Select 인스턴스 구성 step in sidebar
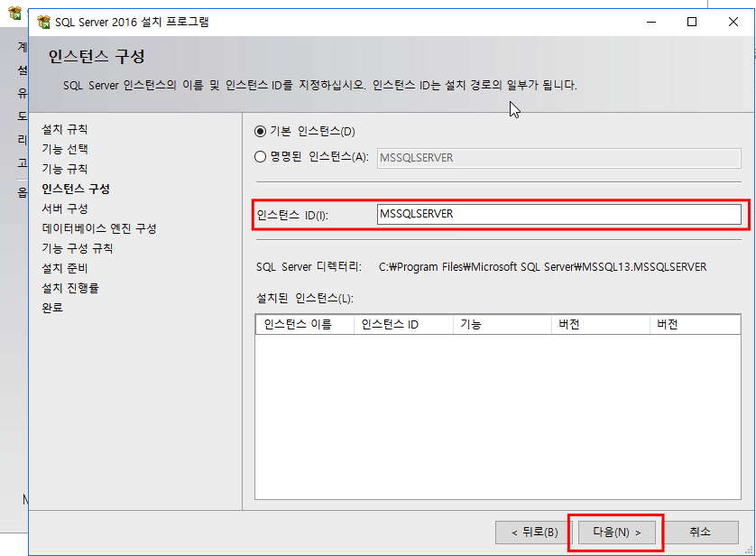This screenshot has height=556, width=756. click(x=76, y=189)
